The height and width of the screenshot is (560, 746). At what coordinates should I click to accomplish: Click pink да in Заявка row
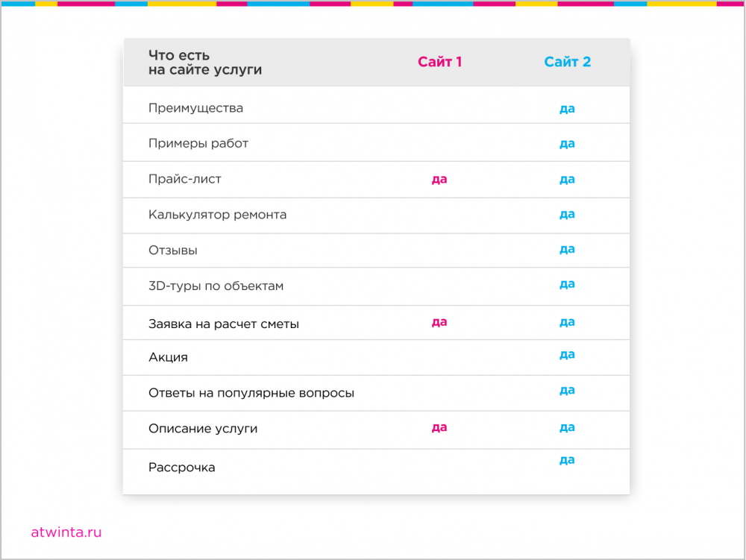439,322
